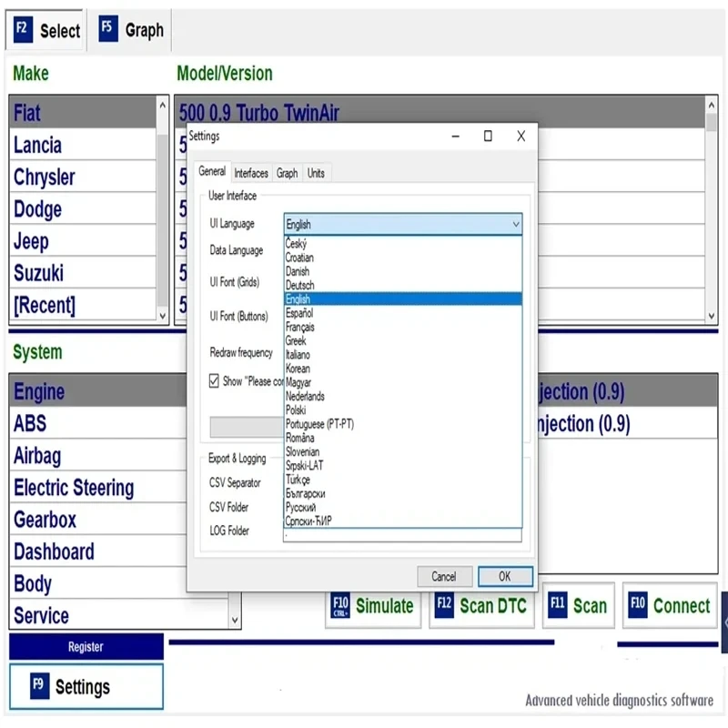Click Model/Version list scroll-down arrow
728x728 pixels.
712,316
